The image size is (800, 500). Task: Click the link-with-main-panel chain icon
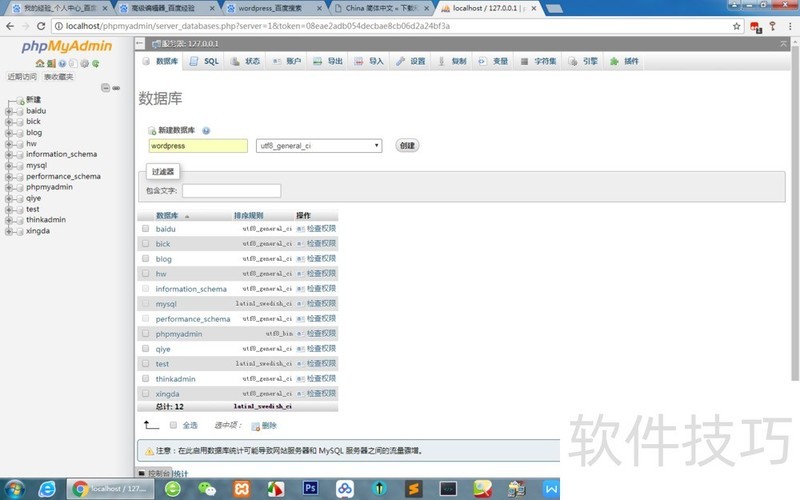coord(116,88)
